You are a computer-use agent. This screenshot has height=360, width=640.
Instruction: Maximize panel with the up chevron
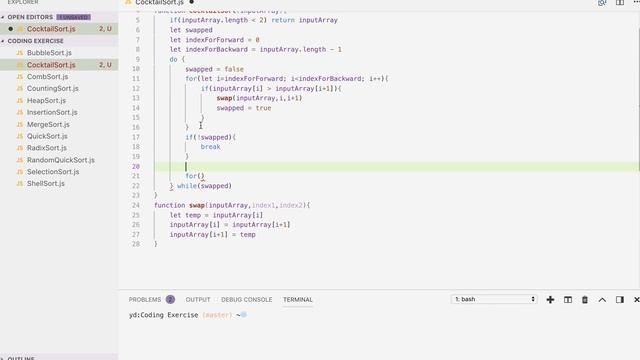pos(602,300)
